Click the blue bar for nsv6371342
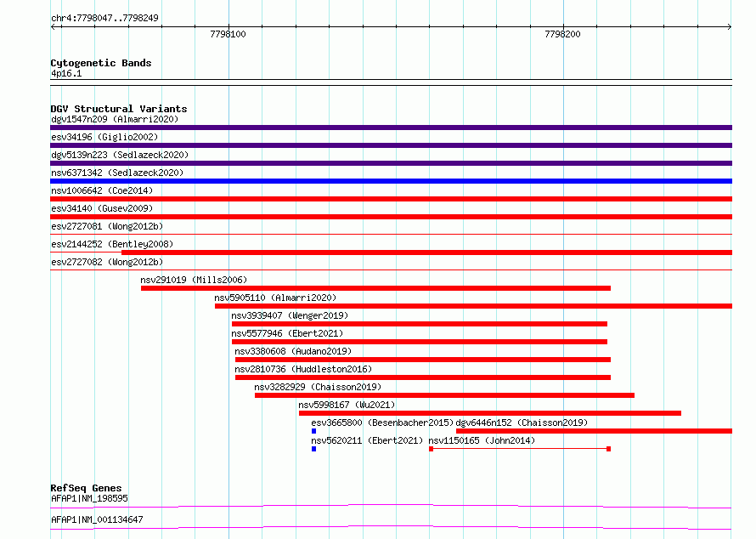This screenshot has width=756, height=539. [x=391, y=181]
